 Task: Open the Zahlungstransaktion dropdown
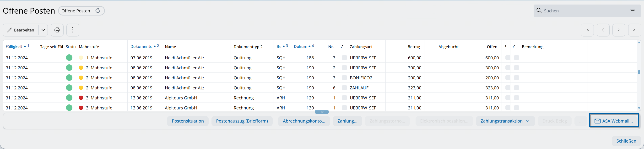505,121
